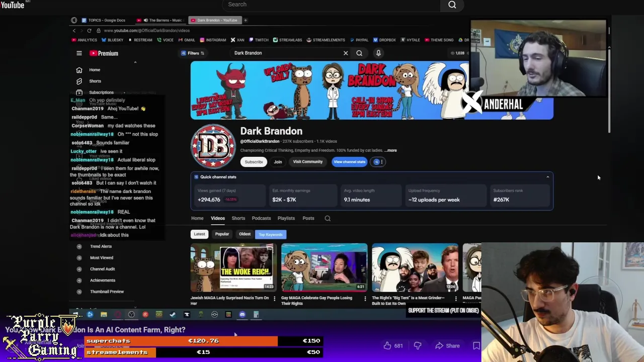Open the hamburger guide menu beside Premium logo
This screenshot has width=644, height=362.
point(79,53)
